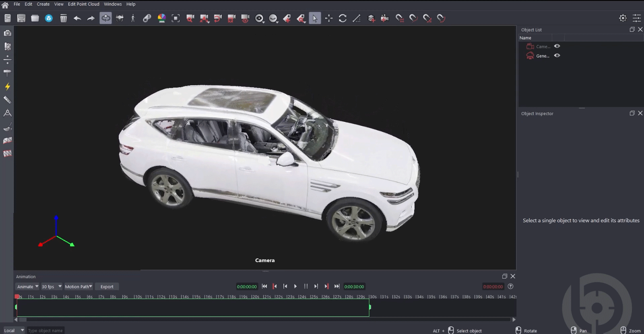Click the Type object name search field
The width and height of the screenshot is (644, 334).
[x=45, y=330]
